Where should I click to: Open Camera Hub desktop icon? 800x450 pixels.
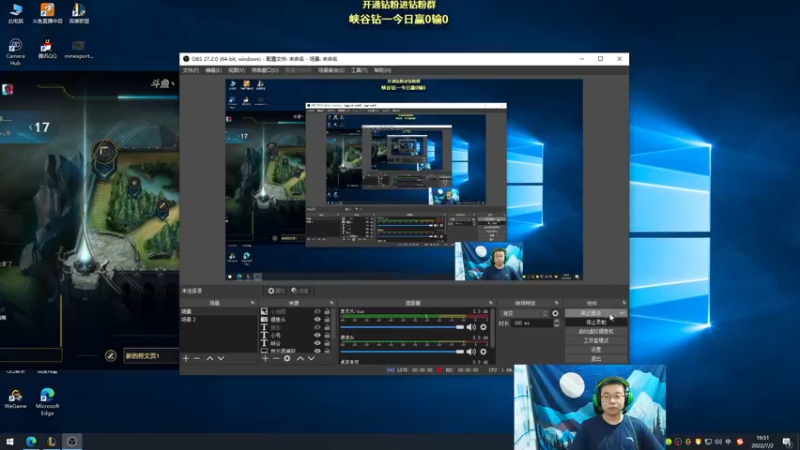15,52
